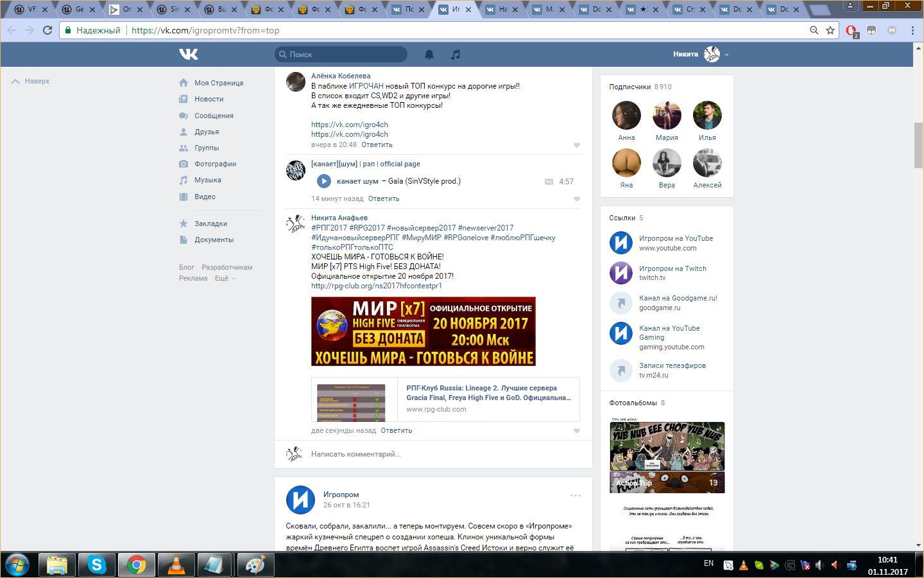Click 'Ответить' under Алёнка Кобелева's comment
This screenshot has height=578, width=924.
click(x=377, y=144)
